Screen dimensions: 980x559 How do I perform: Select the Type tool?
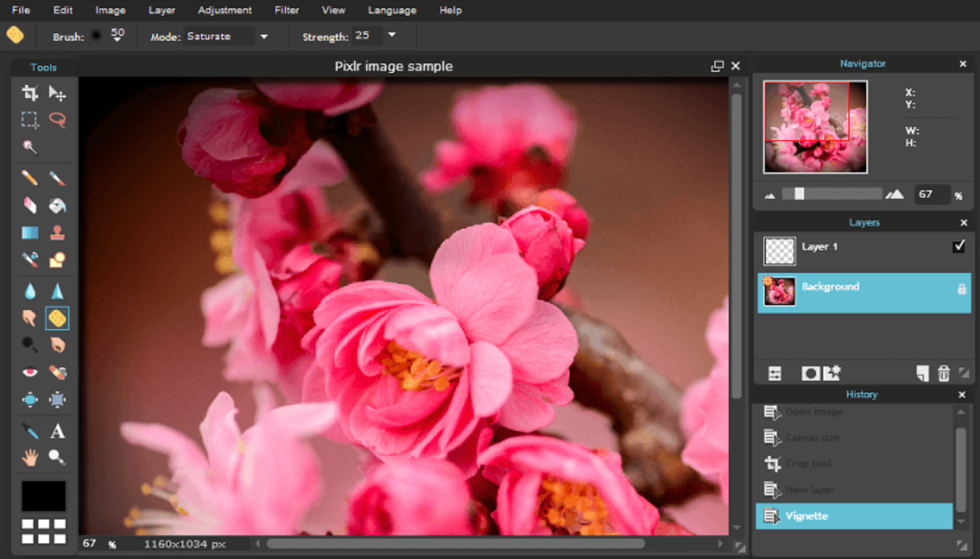click(57, 432)
